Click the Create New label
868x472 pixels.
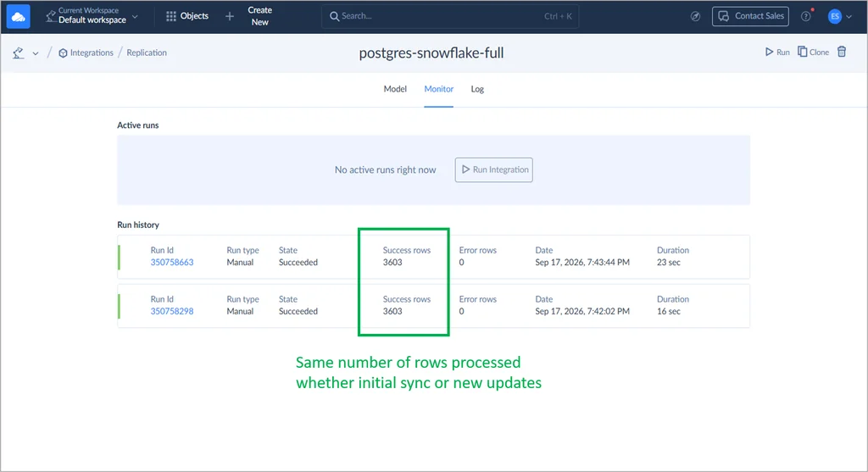(x=259, y=16)
